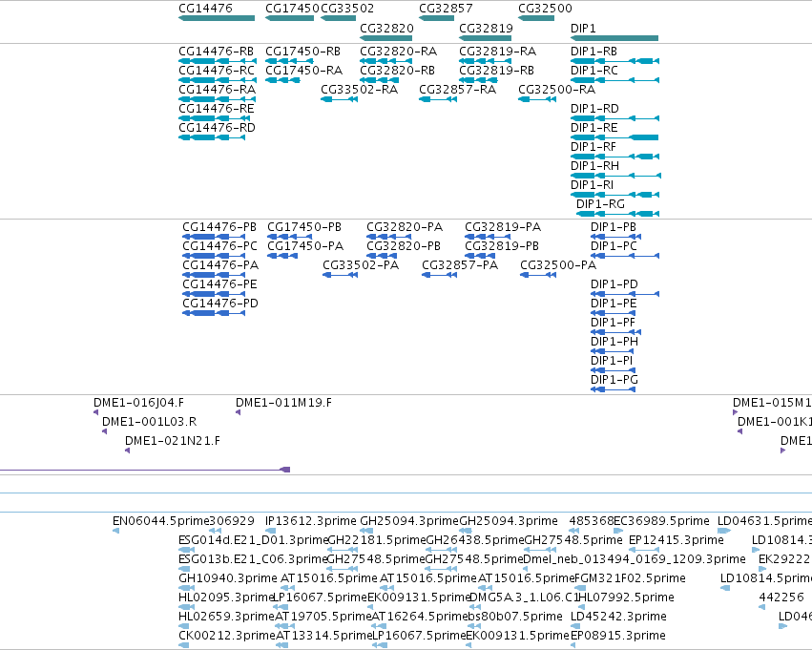Viewport: 812px width, 650px height.
Task: Open protein CG33502-PA
Action: point(361,265)
